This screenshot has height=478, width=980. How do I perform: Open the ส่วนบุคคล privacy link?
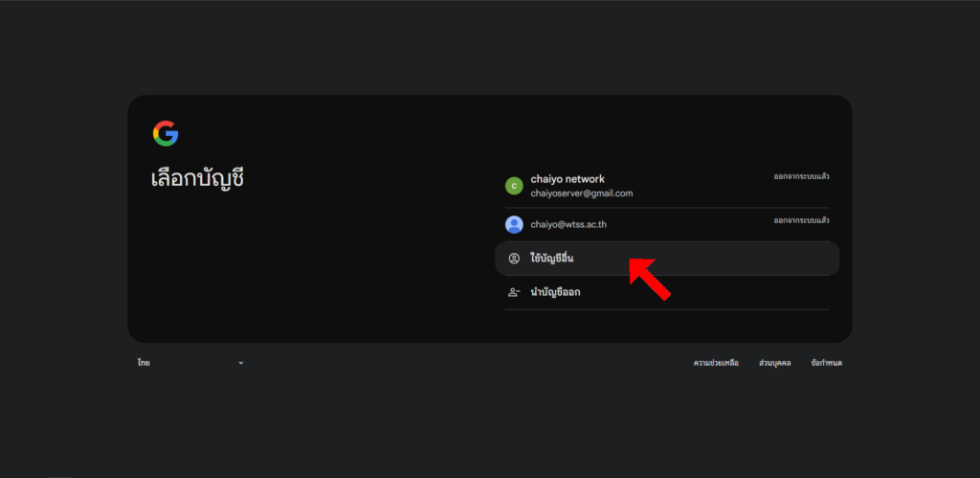tap(774, 363)
